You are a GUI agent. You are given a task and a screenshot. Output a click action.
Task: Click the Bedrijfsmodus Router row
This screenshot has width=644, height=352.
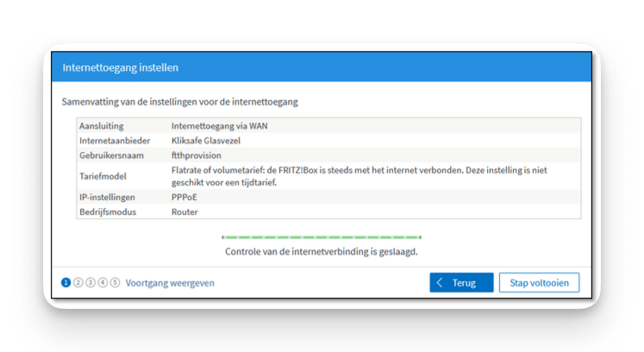[328, 211]
